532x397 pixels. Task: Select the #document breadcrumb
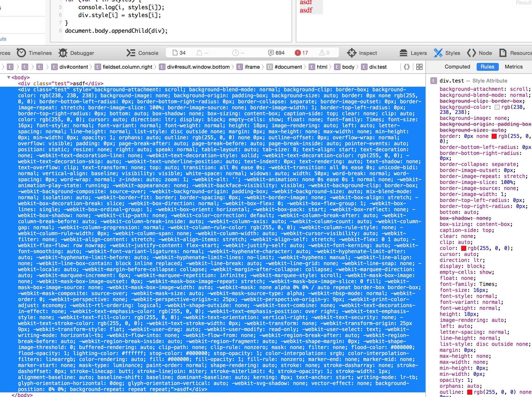[x=284, y=67]
